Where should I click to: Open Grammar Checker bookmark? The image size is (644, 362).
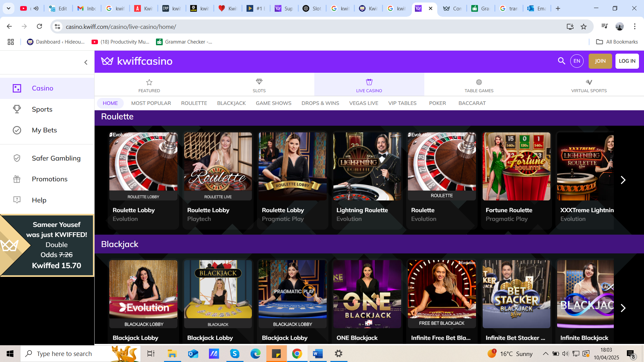[184, 42]
